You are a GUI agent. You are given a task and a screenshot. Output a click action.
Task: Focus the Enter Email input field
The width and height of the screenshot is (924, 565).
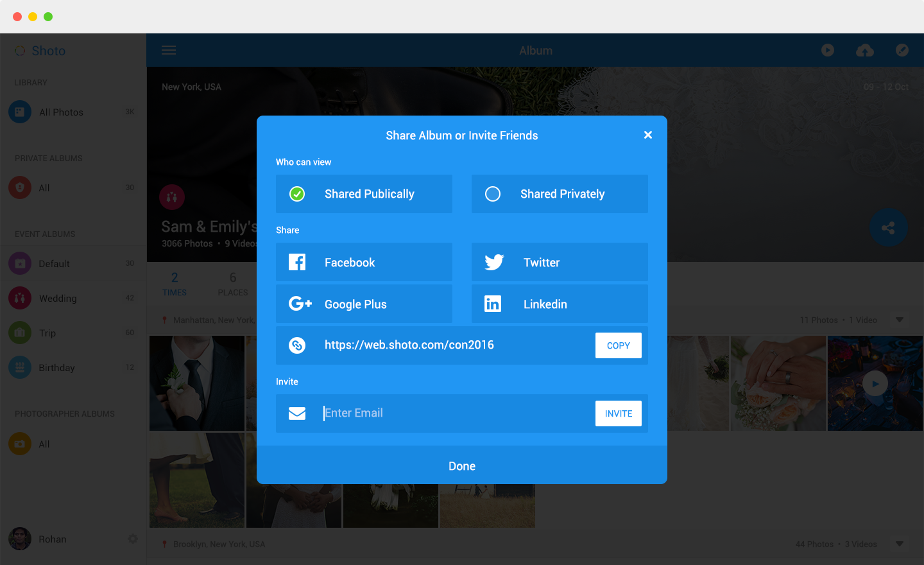point(456,413)
